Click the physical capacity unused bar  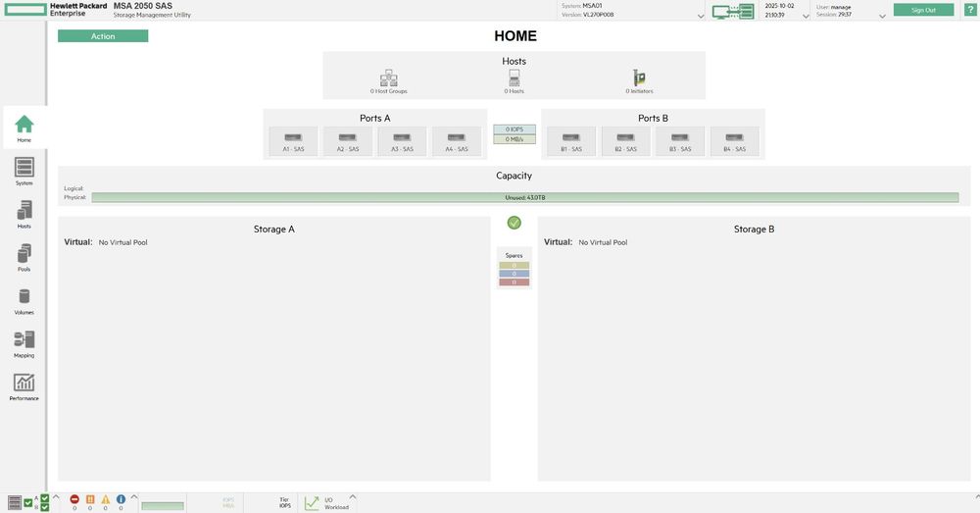pos(524,197)
